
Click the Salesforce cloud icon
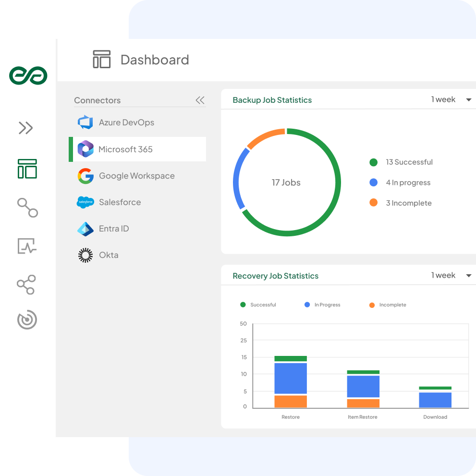point(85,202)
